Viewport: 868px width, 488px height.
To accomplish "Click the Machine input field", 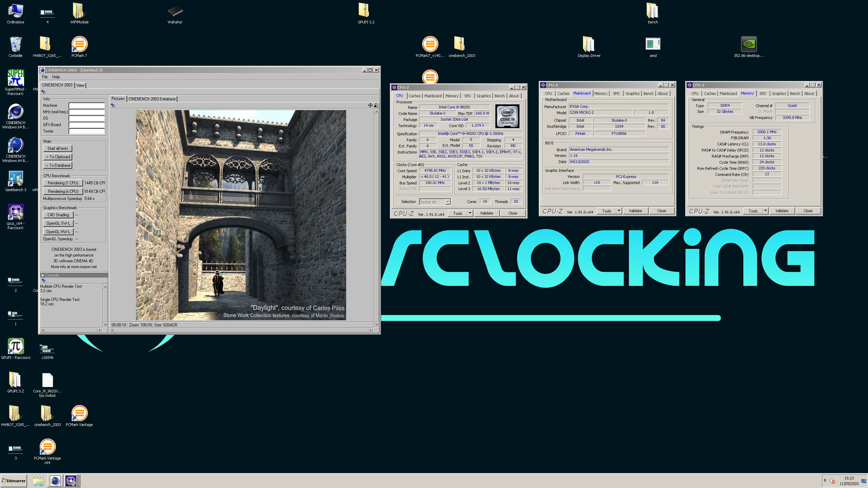I will (x=87, y=105).
